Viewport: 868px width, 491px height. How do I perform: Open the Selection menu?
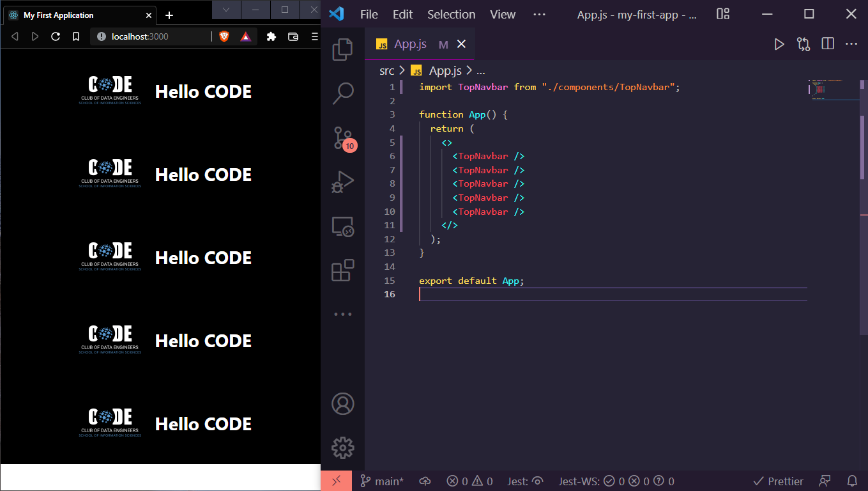[451, 14]
